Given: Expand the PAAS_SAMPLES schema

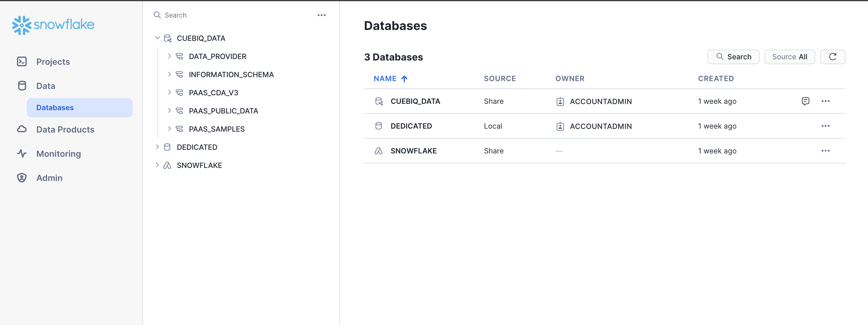Looking at the screenshot, I should [169, 128].
